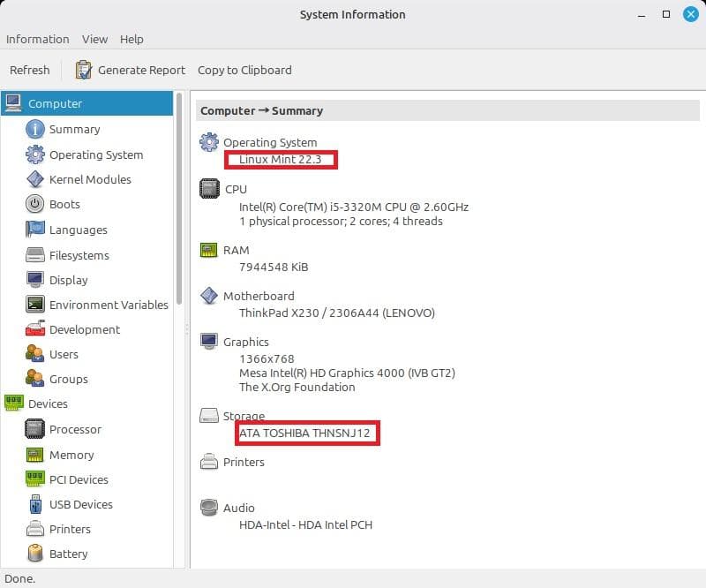The image size is (706, 588).
Task: Click the Refresh button
Action: coord(30,70)
